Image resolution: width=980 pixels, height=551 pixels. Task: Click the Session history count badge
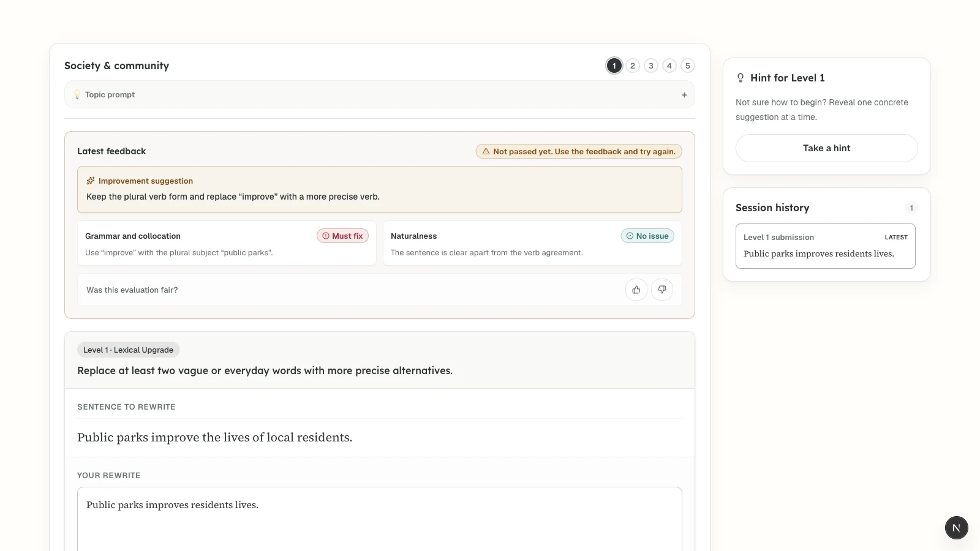pyautogui.click(x=911, y=208)
